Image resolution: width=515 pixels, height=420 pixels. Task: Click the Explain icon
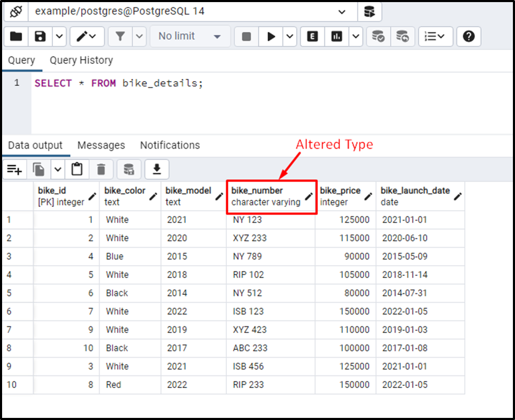pos(312,36)
